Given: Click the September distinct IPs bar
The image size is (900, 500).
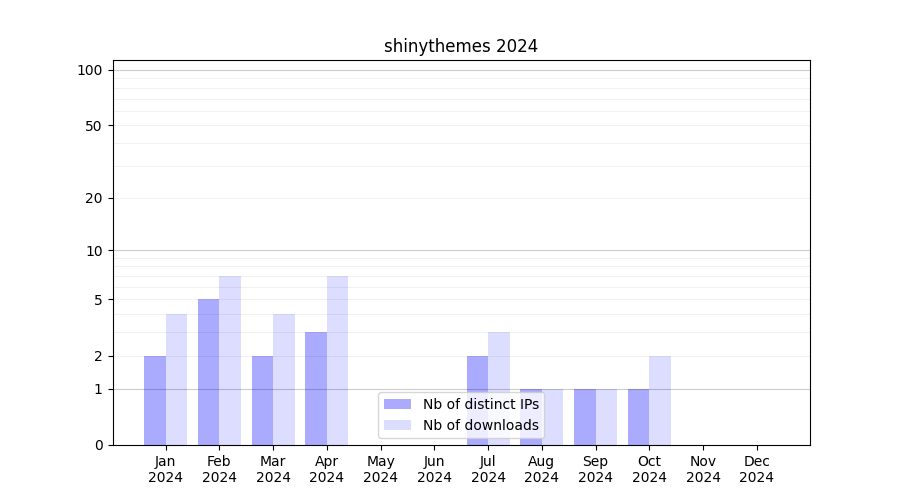Looking at the screenshot, I should click(585, 417).
